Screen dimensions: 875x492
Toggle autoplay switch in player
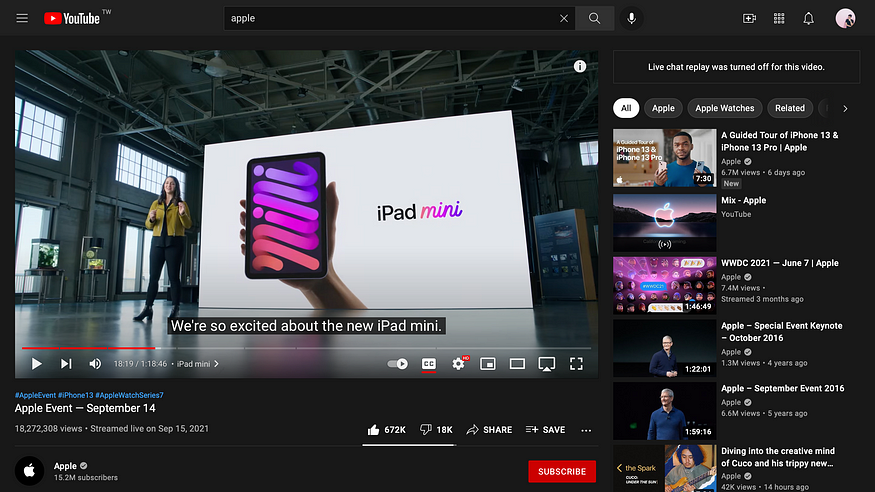[x=397, y=364]
